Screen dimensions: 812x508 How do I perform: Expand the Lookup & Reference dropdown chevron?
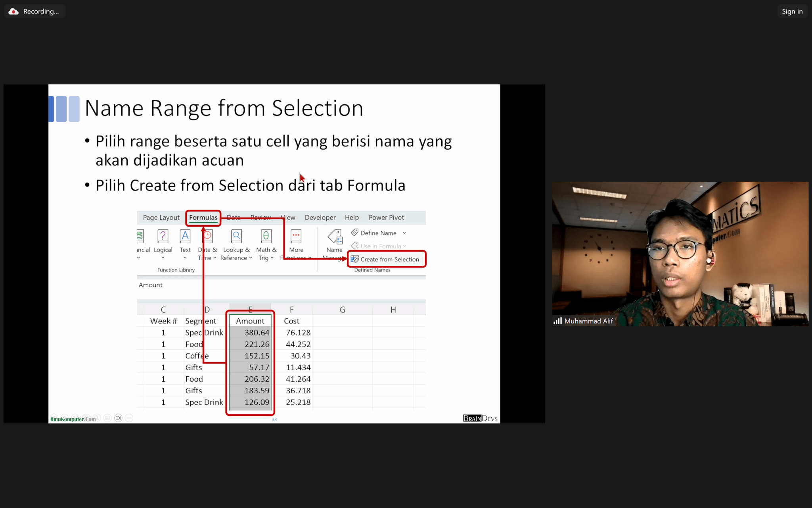tap(251, 258)
